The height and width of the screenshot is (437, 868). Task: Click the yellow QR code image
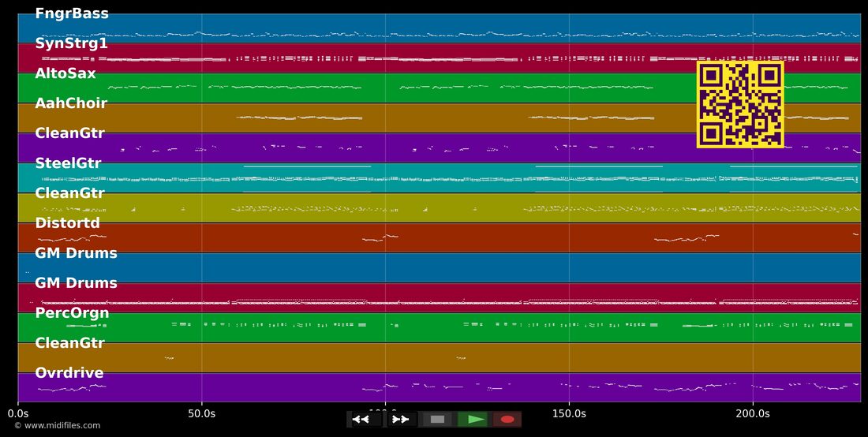click(x=740, y=105)
